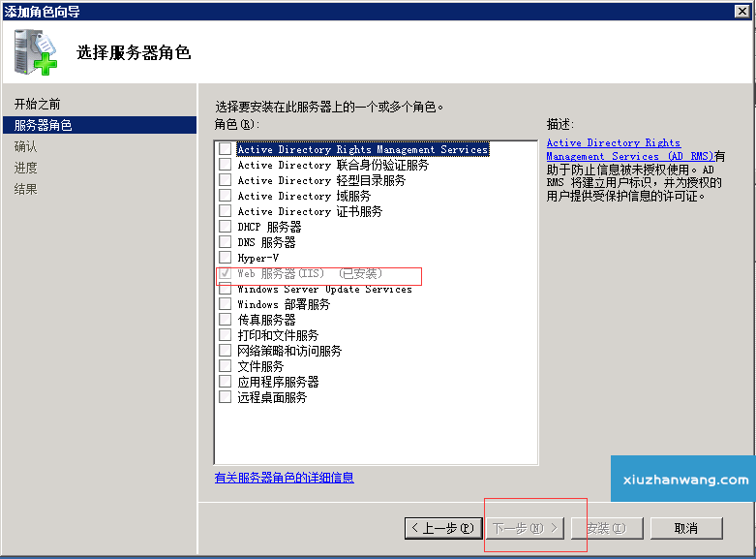Check the 传真服务器 role checkbox
The height and width of the screenshot is (559, 756).
[x=226, y=320]
